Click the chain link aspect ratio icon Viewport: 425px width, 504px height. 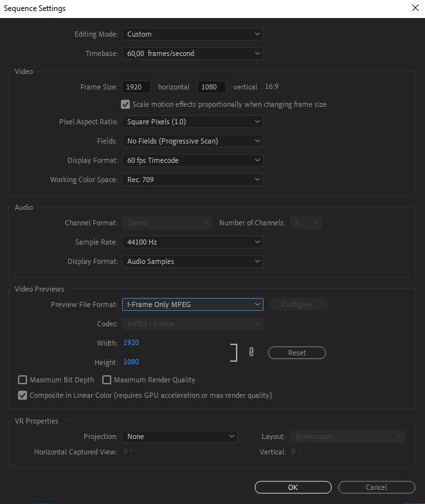tap(251, 352)
